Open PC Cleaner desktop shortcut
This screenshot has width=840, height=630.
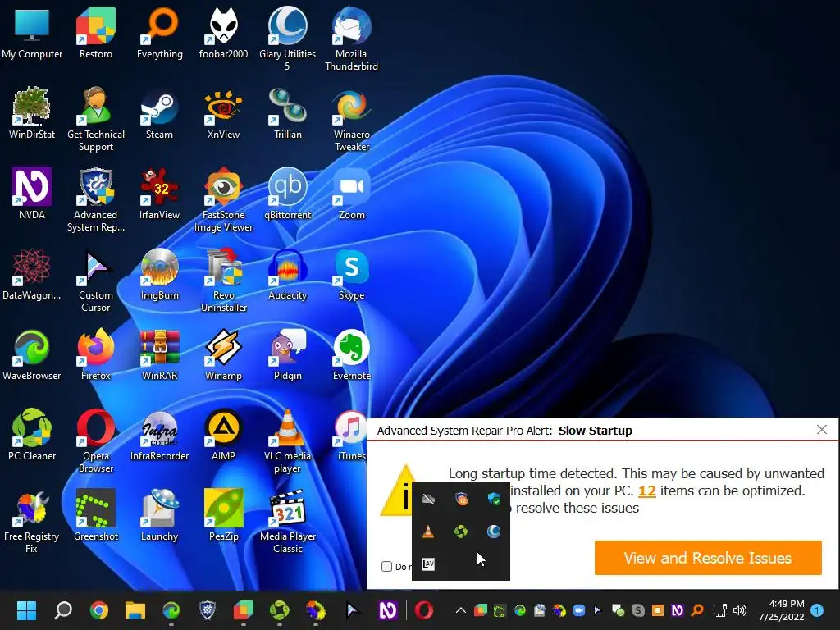tap(32, 434)
